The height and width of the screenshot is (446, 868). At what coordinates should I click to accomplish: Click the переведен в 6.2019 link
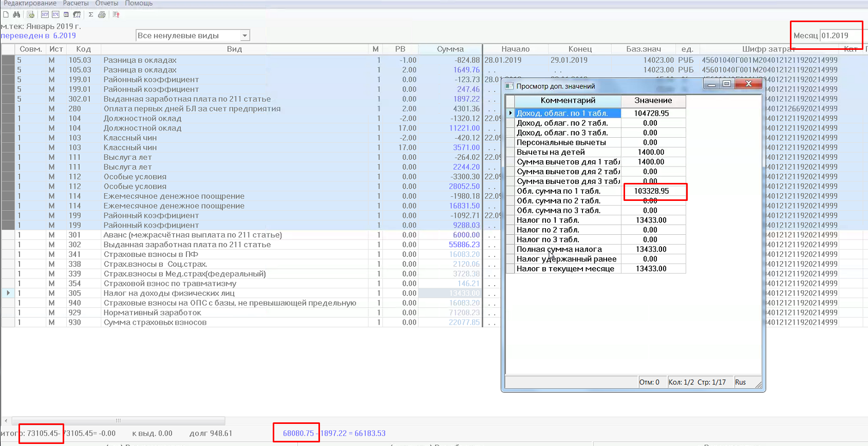pos(39,35)
